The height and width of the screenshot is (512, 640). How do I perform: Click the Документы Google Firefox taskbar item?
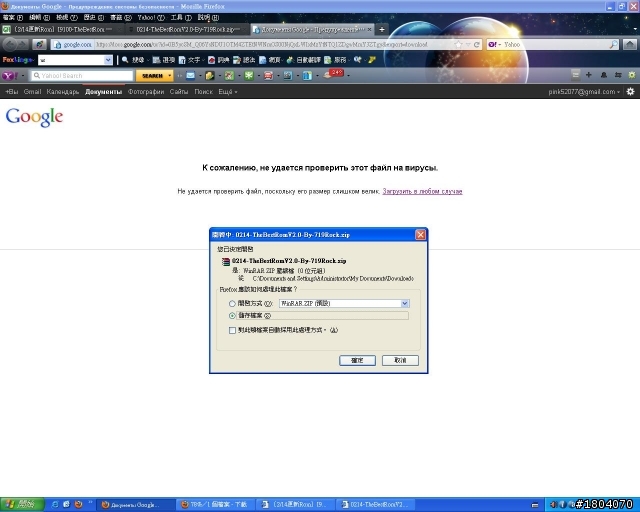136,505
